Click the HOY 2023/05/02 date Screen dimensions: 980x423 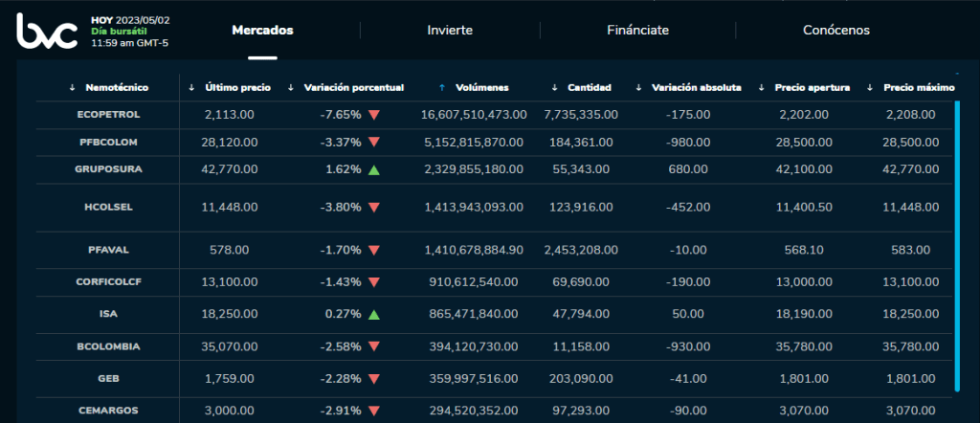coord(130,20)
